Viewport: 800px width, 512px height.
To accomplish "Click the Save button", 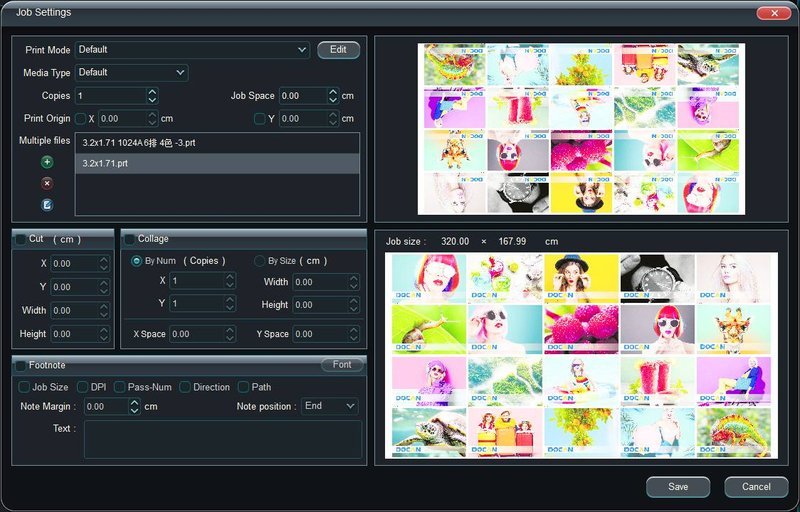I will [678, 487].
